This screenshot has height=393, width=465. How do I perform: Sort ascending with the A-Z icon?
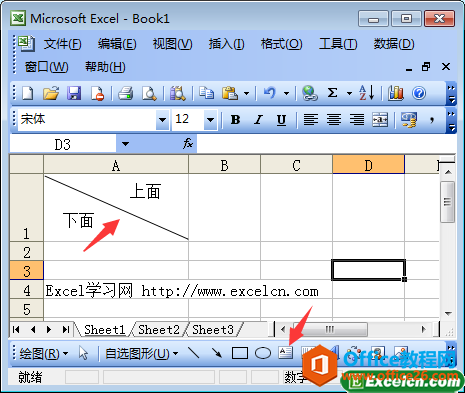pyautogui.click(x=366, y=93)
